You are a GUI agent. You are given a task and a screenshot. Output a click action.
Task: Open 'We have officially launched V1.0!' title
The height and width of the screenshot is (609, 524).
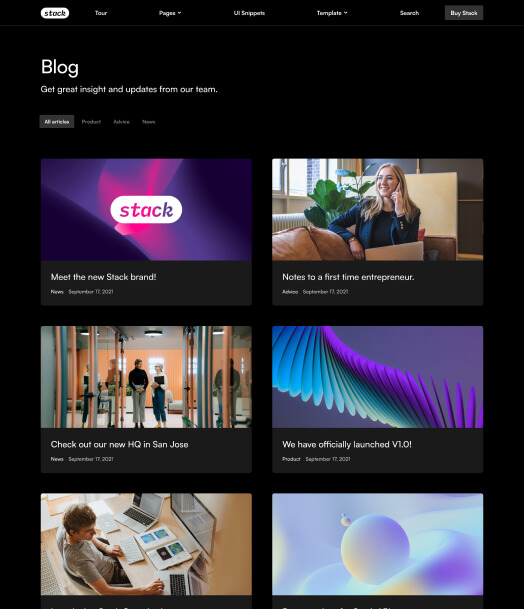(x=346, y=445)
